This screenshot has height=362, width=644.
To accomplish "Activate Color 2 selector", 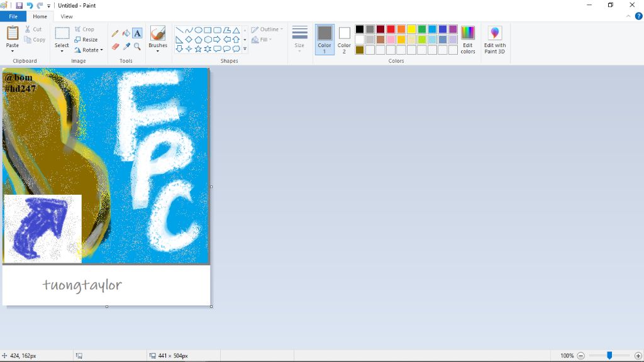I will (344, 40).
